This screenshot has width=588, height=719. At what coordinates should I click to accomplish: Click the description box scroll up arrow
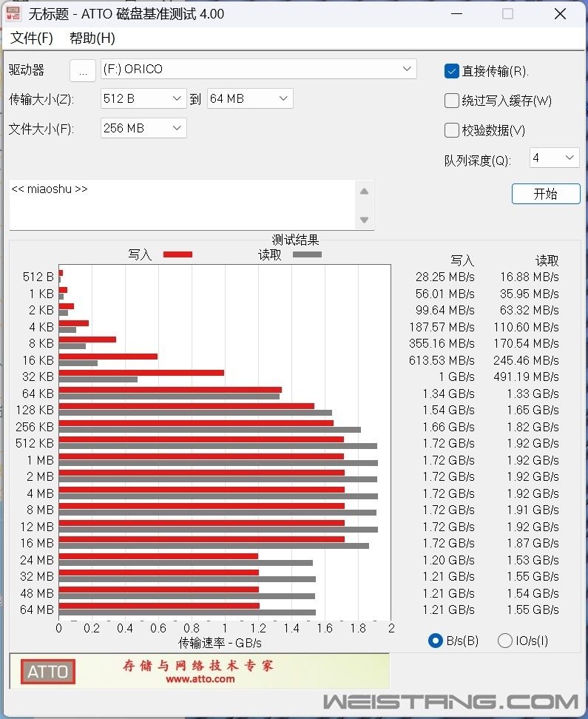tap(364, 192)
